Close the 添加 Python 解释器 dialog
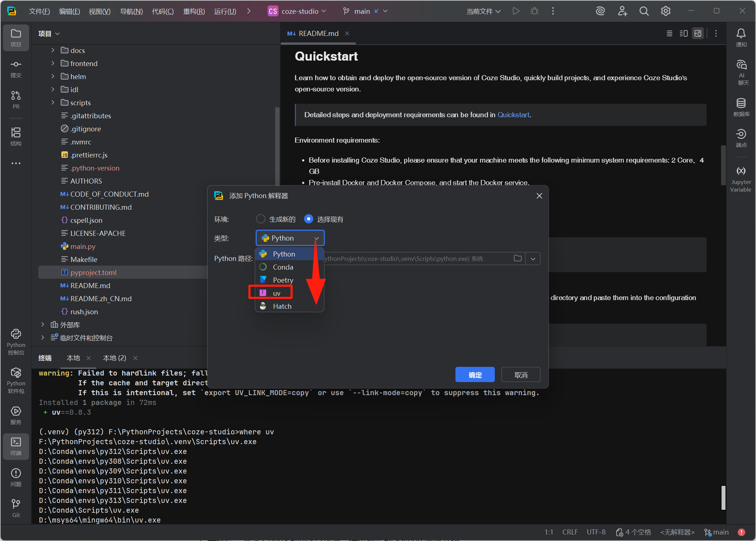Image resolution: width=756 pixels, height=541 pixels. [x=539, y=196]
